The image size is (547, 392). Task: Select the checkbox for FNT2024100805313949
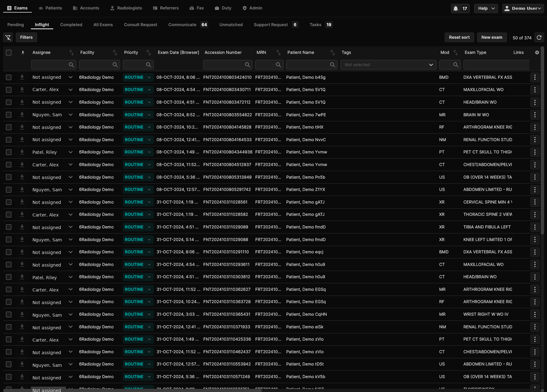pos(9,177)
